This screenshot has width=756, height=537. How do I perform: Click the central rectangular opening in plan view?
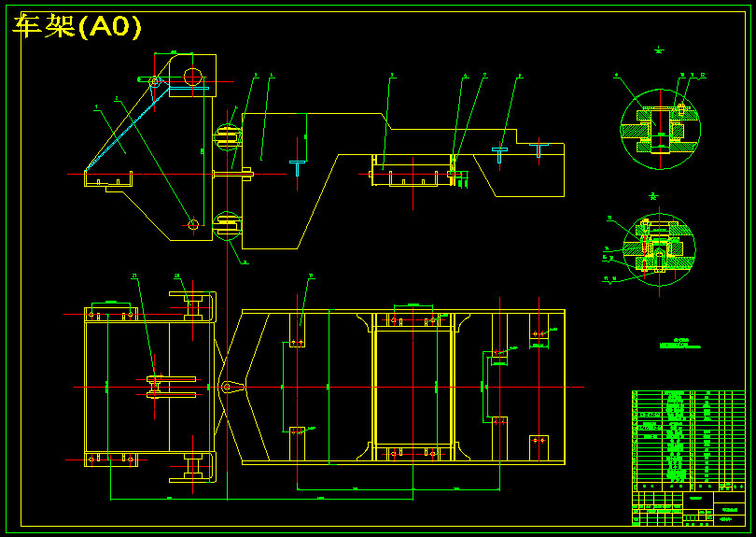point(413,388)
